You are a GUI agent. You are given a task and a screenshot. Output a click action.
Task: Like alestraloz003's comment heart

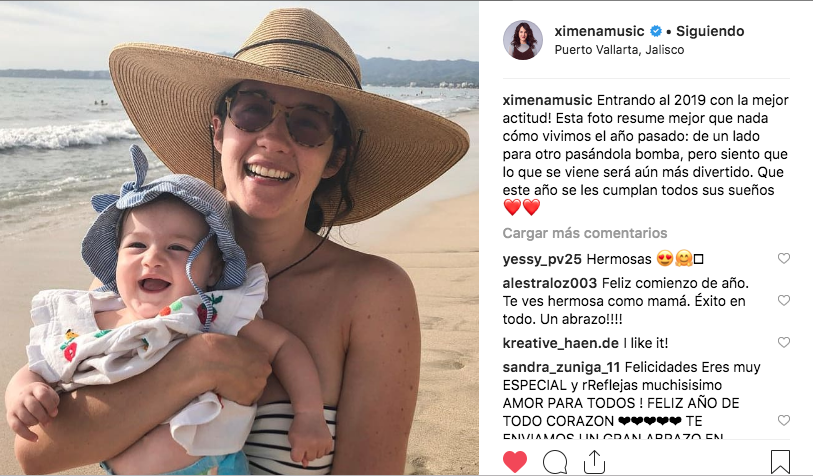pos(783,300)
